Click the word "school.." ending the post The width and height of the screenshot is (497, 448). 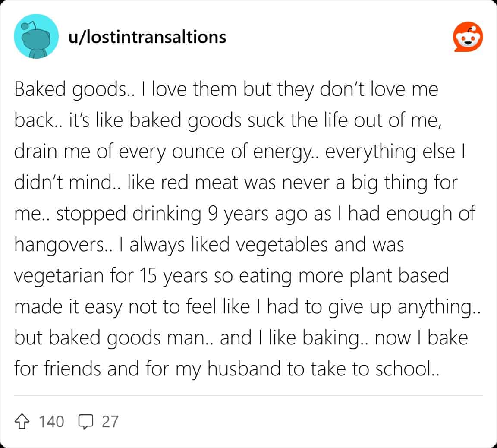pyautogui.click(x=407, y=369)
